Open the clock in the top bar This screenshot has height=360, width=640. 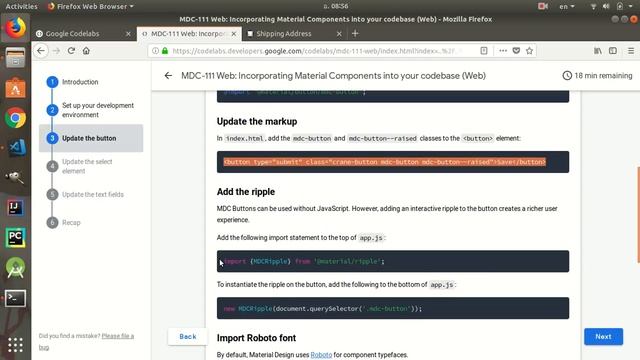(336, 6)
